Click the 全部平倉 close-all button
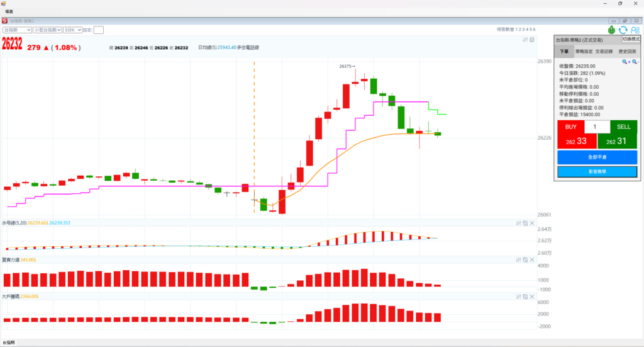Screen dimensions: 644x347 597,157
